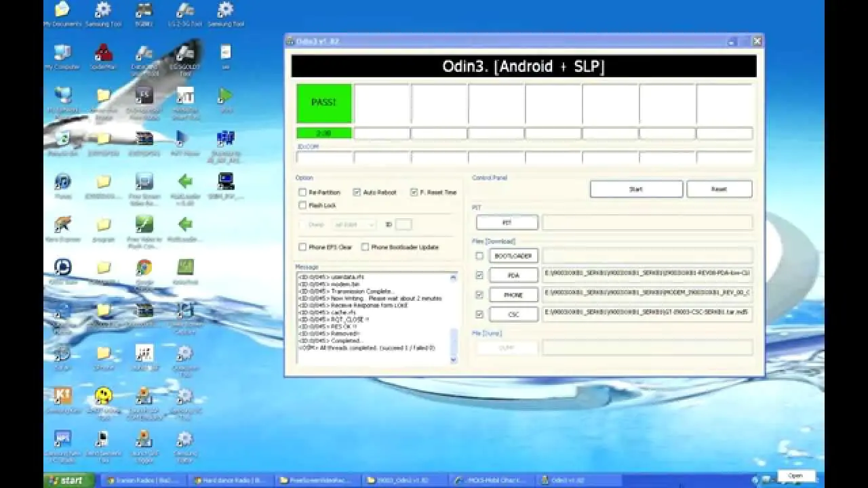Uncheck the Auto Reboot option
868x488 pixels.
coord(357,192)
